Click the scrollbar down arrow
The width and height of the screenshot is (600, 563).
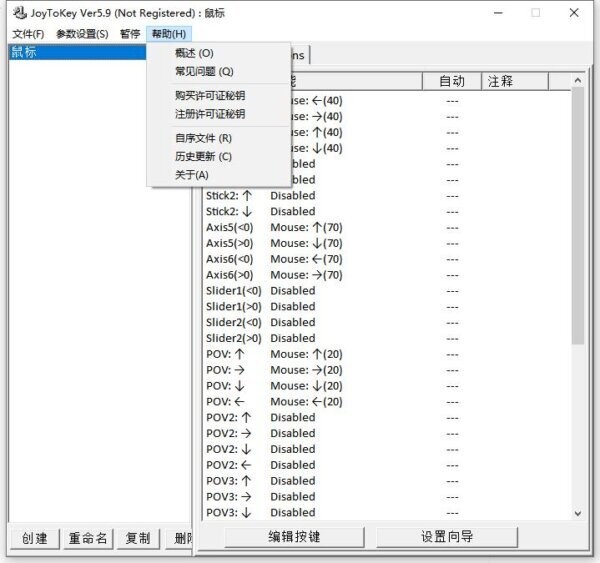[x=578, y=513]
